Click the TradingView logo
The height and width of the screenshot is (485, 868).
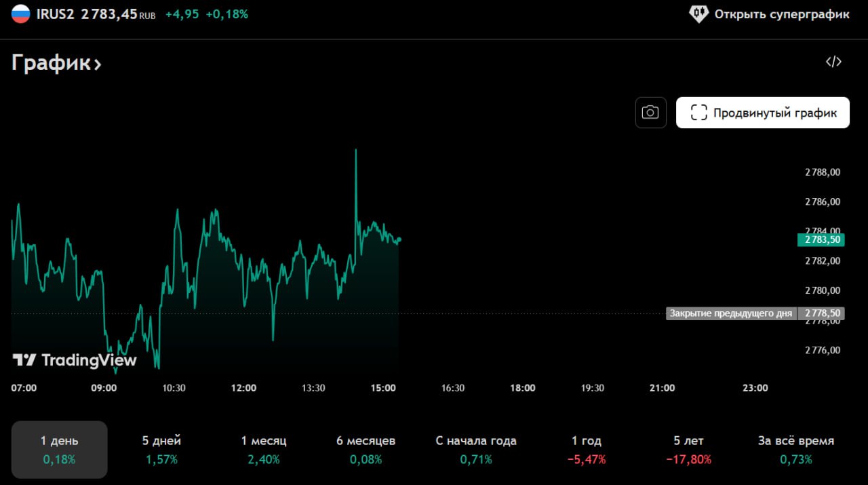click(x=75, y=360)
